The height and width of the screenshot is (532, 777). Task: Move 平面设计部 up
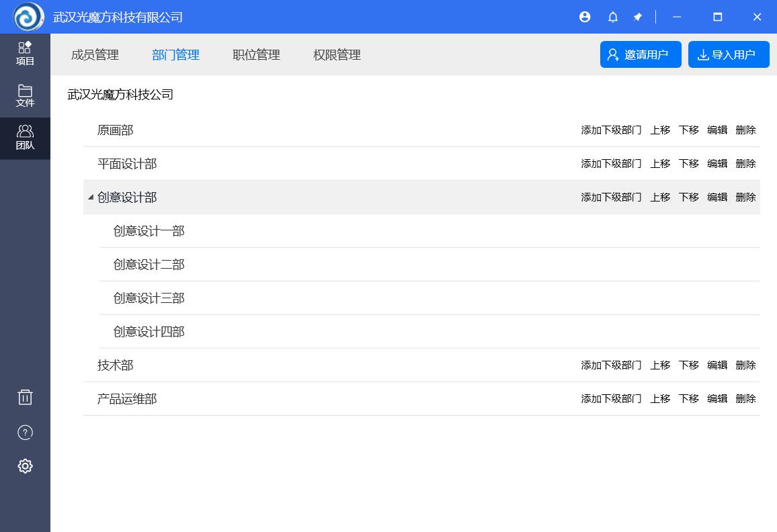[660, 164]
